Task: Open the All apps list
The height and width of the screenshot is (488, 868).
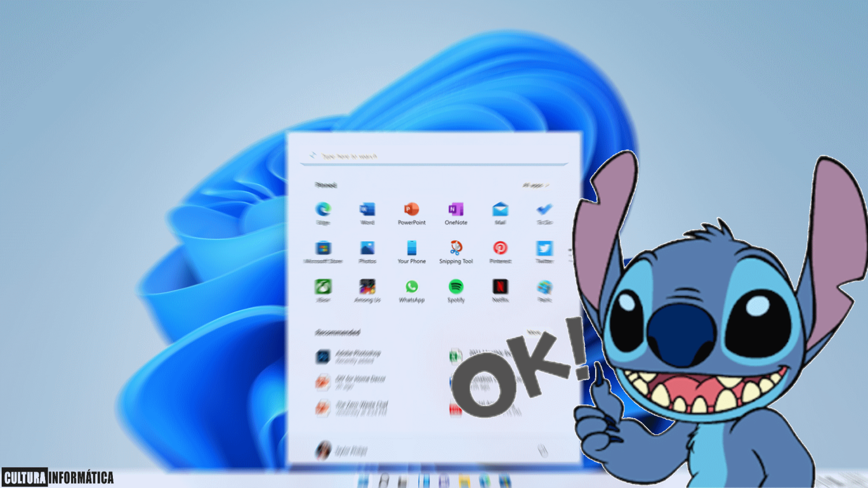Action: pos(535,185)
